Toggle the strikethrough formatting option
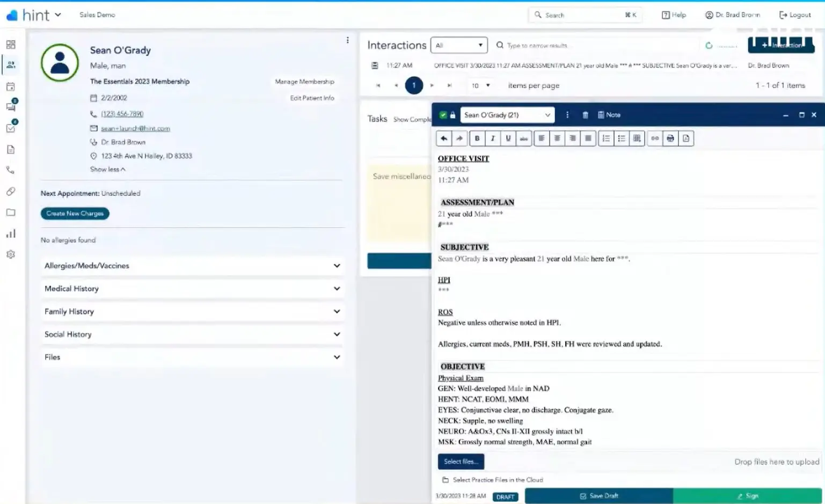 pos(523,138)
